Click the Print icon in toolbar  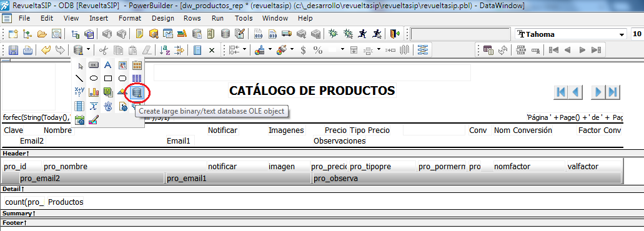(27, 50)
